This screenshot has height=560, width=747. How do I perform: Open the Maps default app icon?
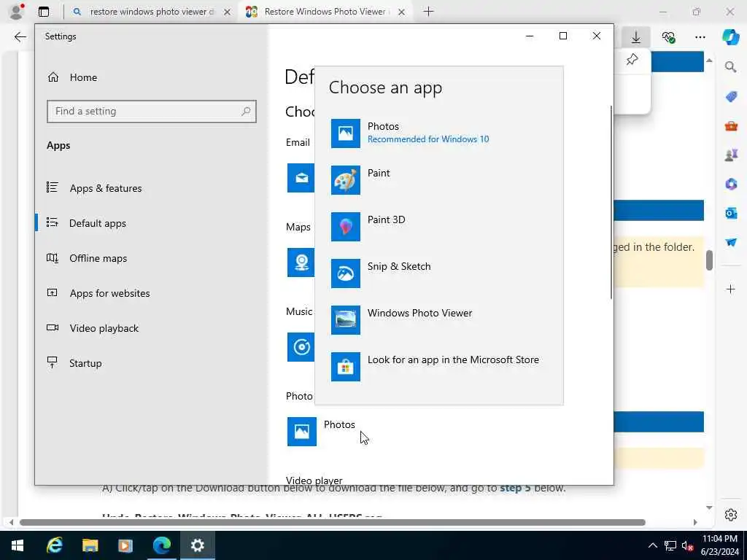tap(301, 262)
